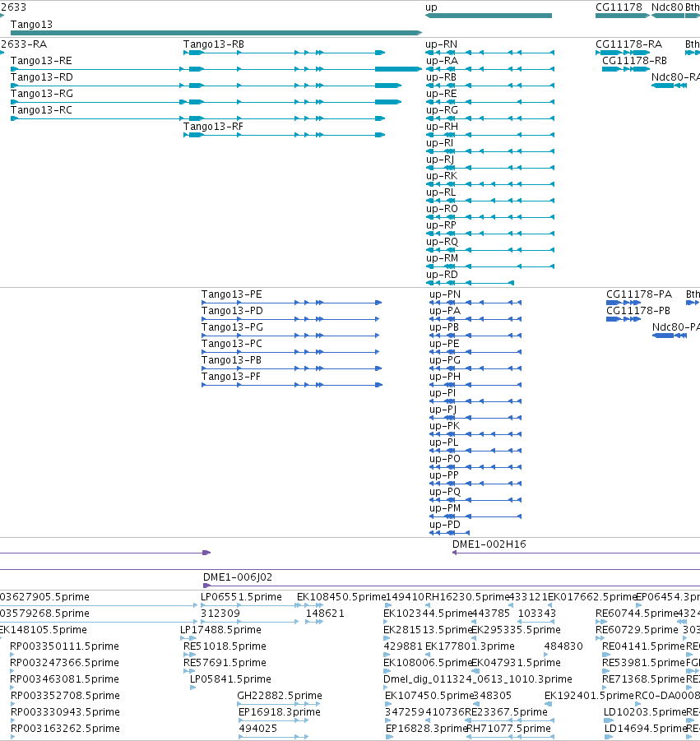Open the Tango13-RB transcript label

[x=214, y=44]
